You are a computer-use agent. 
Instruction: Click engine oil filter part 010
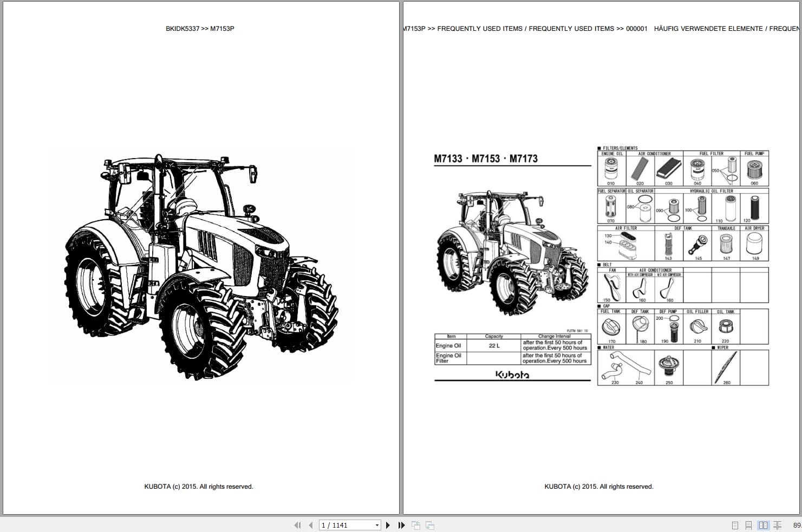click(611, 169)
